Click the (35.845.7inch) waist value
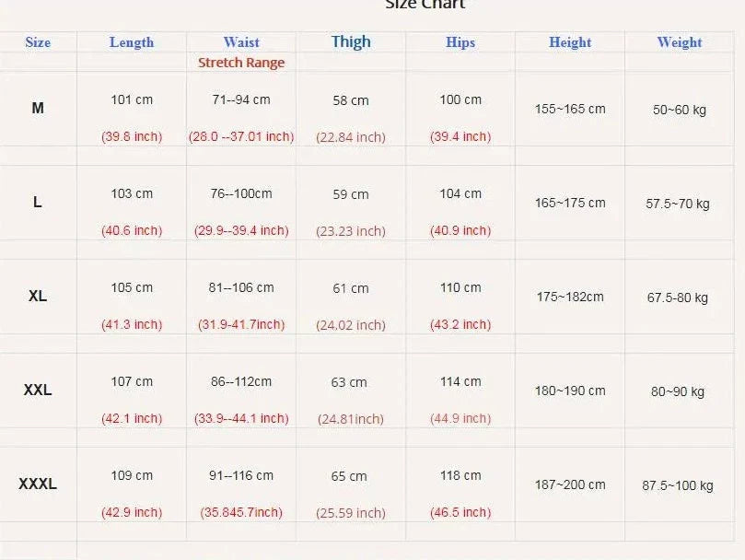Screen dimensions: 745x560 (x=241, y=512)
